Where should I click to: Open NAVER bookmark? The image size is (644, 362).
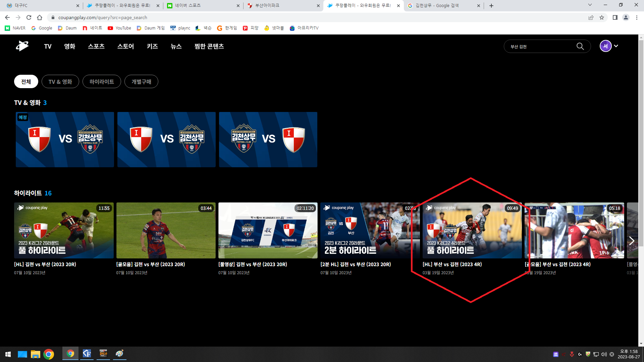point(15,28)
